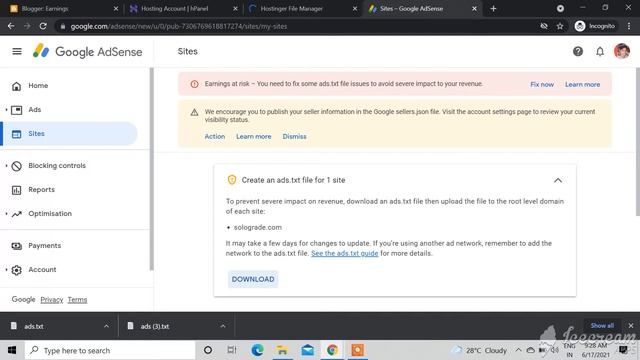The image size is (640, 360).
Task: Click the Blocking controls icon
Action: coord(16,166)
